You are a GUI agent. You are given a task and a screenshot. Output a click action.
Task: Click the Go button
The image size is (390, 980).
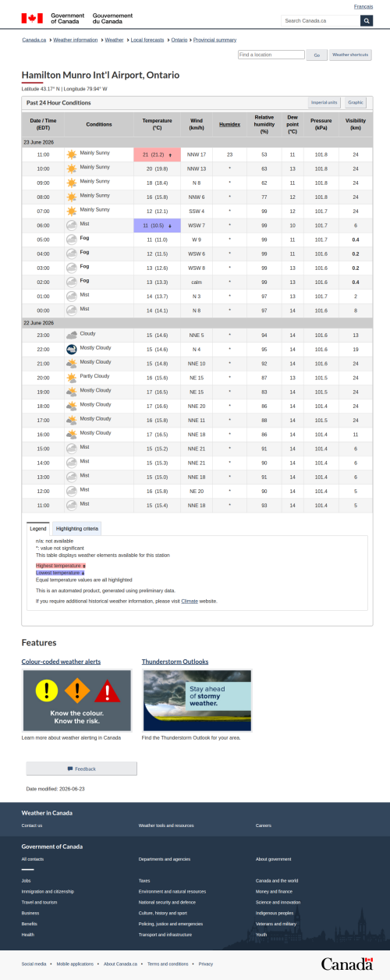[317, 55]
